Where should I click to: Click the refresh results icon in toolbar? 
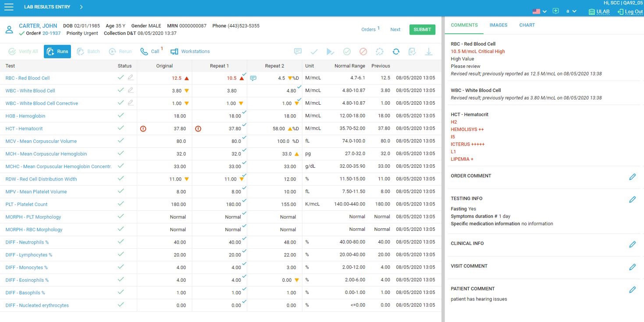(x=396, y=52)
